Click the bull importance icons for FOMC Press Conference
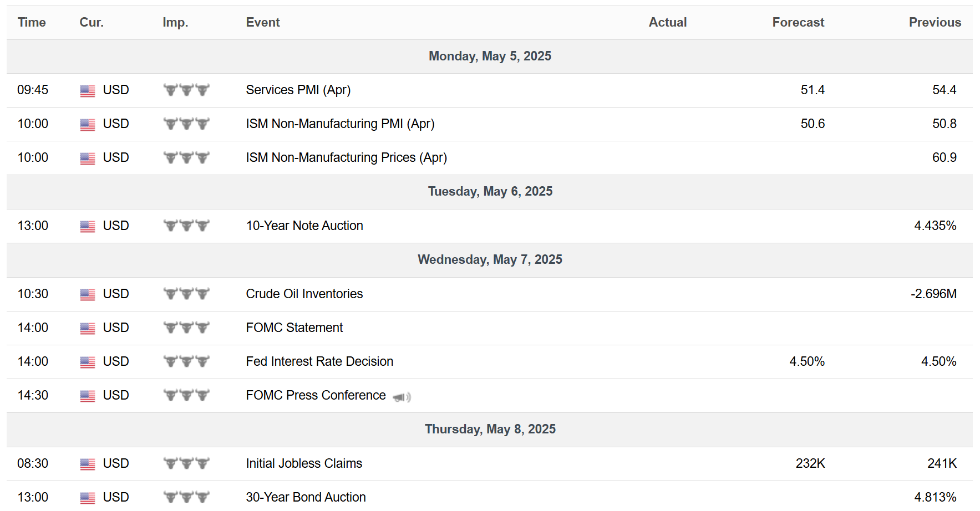Viewport: 980px width, 511px height. 186,395
